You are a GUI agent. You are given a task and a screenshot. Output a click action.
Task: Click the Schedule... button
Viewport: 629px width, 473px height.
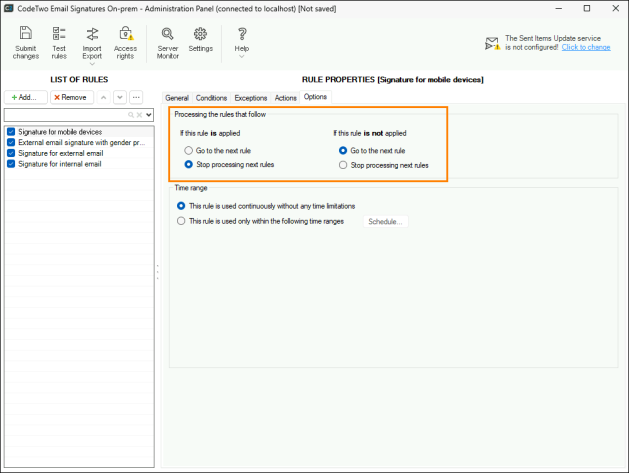[386, 221]
